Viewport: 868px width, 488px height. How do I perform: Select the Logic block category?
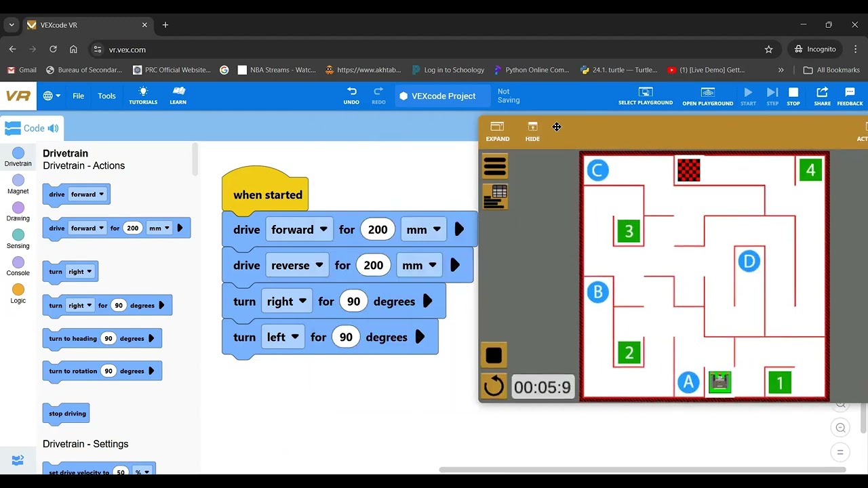pos(18,293)
